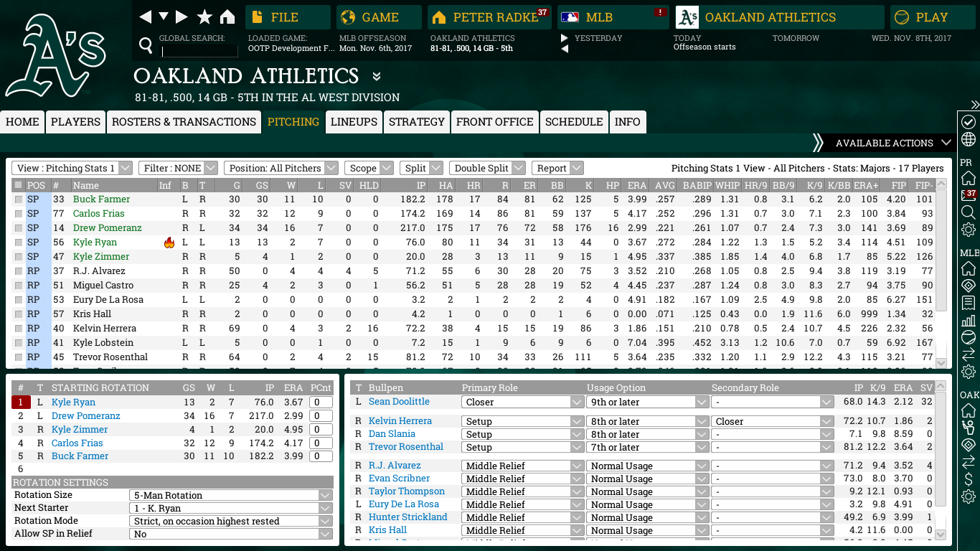Image resolution: width=980 pixels, height=551 pixels.
Task: Open Buck Farmer's player page from stats table
Action: [102, 199]
